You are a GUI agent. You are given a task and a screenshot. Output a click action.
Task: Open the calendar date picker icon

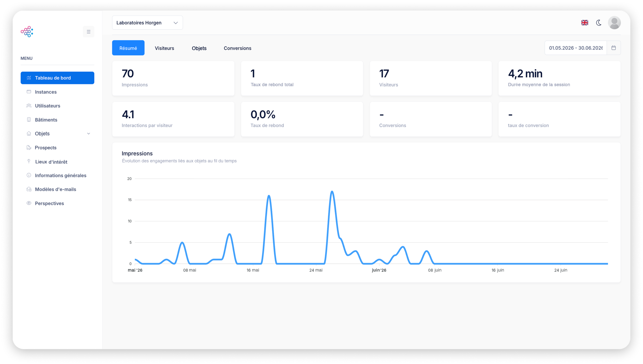point(613,48)
